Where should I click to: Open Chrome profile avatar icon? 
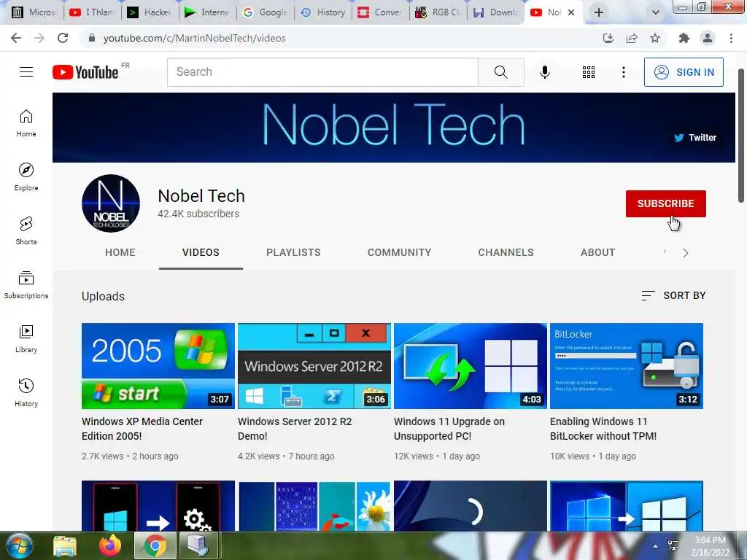708,38
